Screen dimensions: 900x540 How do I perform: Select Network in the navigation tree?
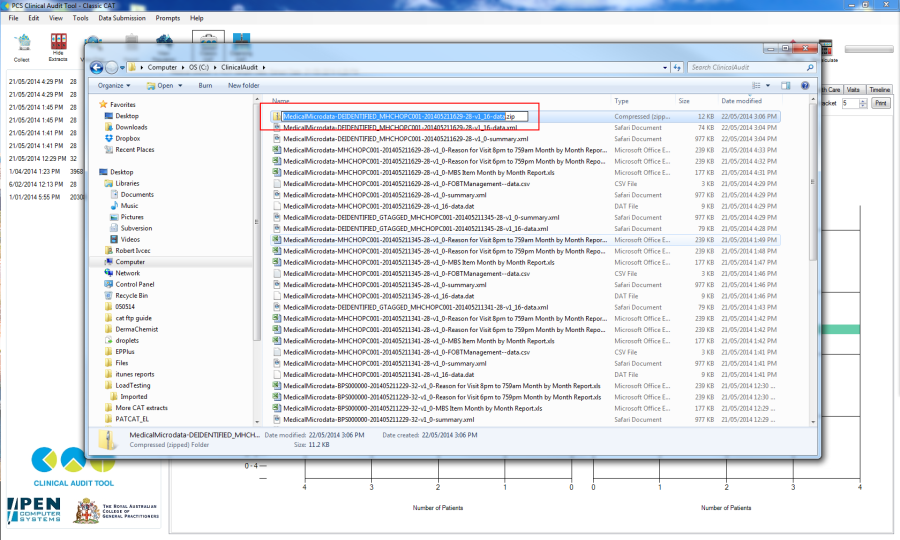[122, 273]
